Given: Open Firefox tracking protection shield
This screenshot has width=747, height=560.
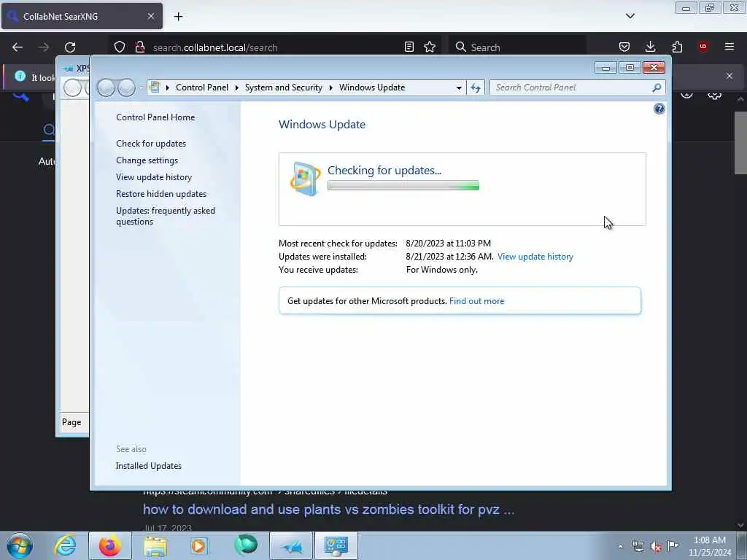Looking at the screenshot, I should click(120, 47).
